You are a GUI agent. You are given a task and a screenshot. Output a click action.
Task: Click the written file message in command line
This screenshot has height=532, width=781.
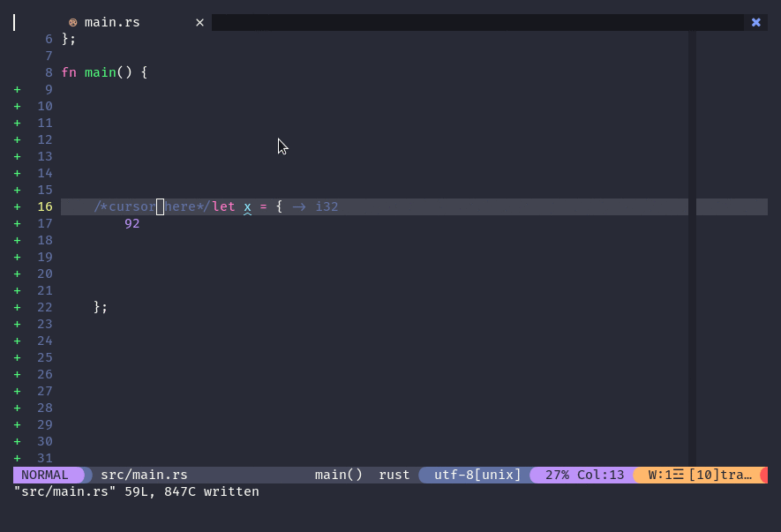coord(137,491)
